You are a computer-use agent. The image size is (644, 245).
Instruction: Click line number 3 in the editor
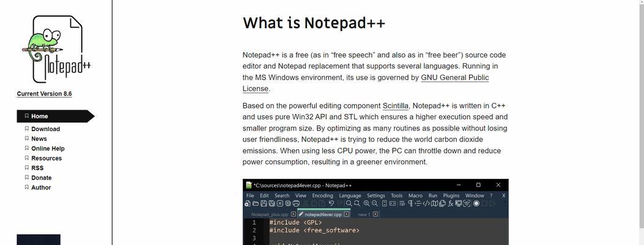(x=254, y=238)
